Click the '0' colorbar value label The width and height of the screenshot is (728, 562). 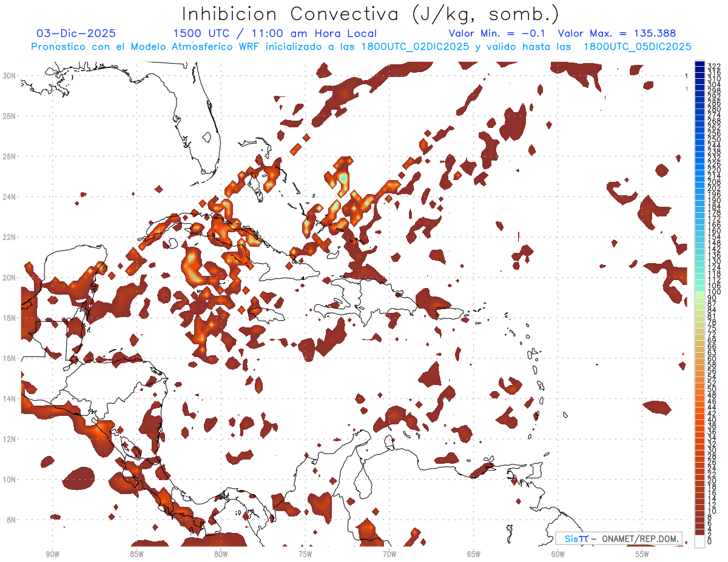click(710, 541)
